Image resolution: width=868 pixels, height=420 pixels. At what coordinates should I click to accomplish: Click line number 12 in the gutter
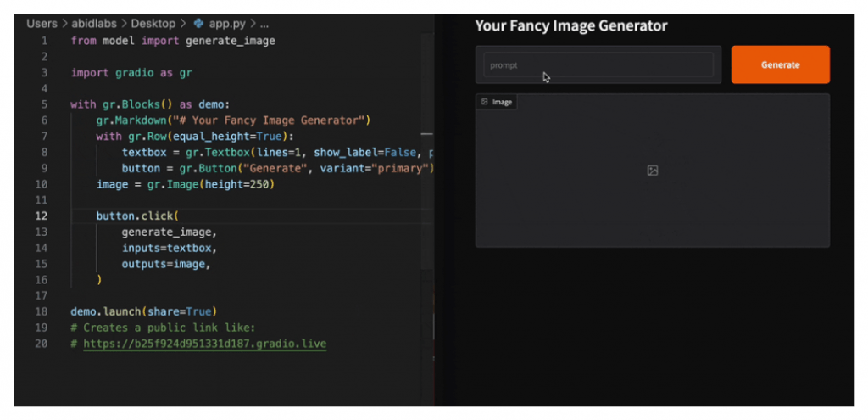tap(42, 216)
